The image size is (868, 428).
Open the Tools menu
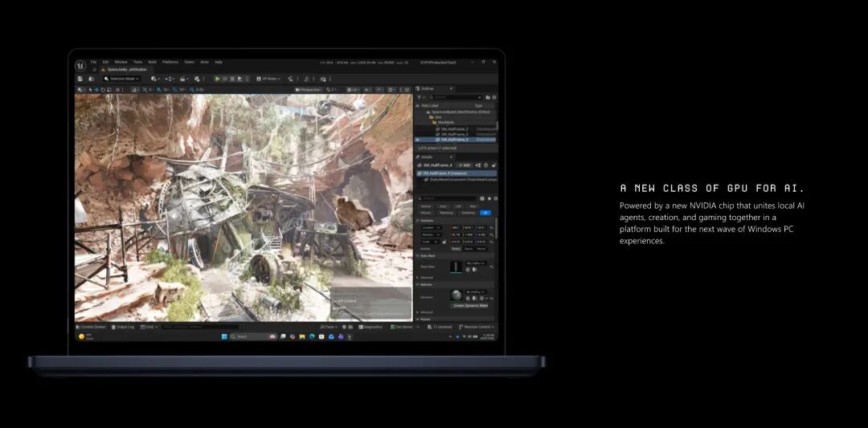pos(138,62)
